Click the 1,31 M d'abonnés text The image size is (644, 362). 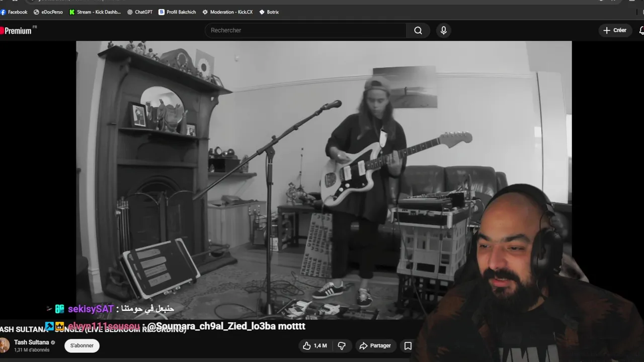(x=32, y=350)
